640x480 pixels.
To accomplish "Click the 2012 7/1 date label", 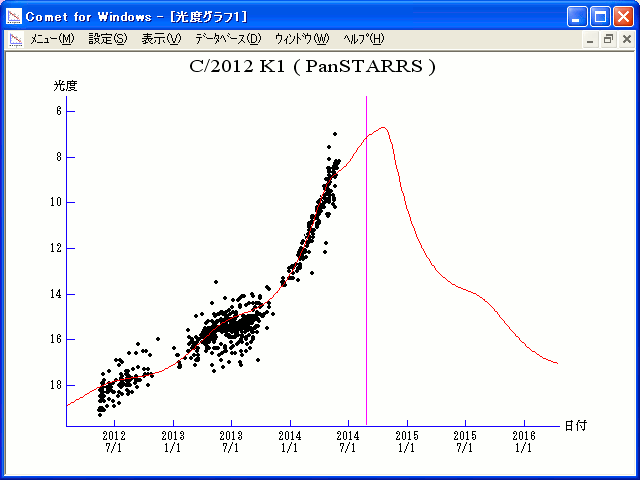I will pyautogui.click(x=114, y=442).
